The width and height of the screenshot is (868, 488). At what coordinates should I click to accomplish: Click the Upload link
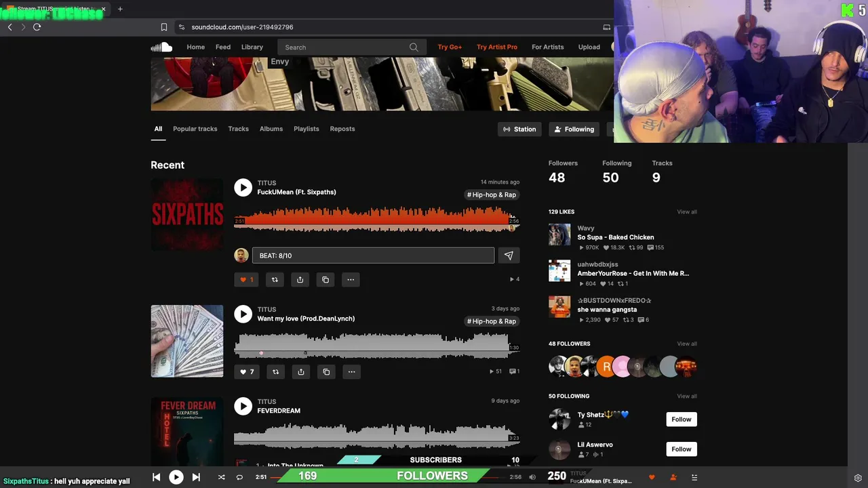point(589,47)
